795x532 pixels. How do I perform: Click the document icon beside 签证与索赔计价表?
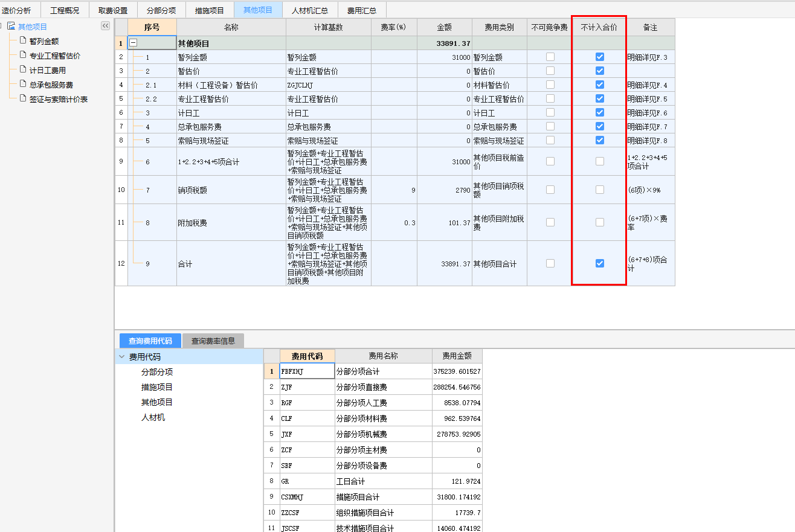point(23,98)
